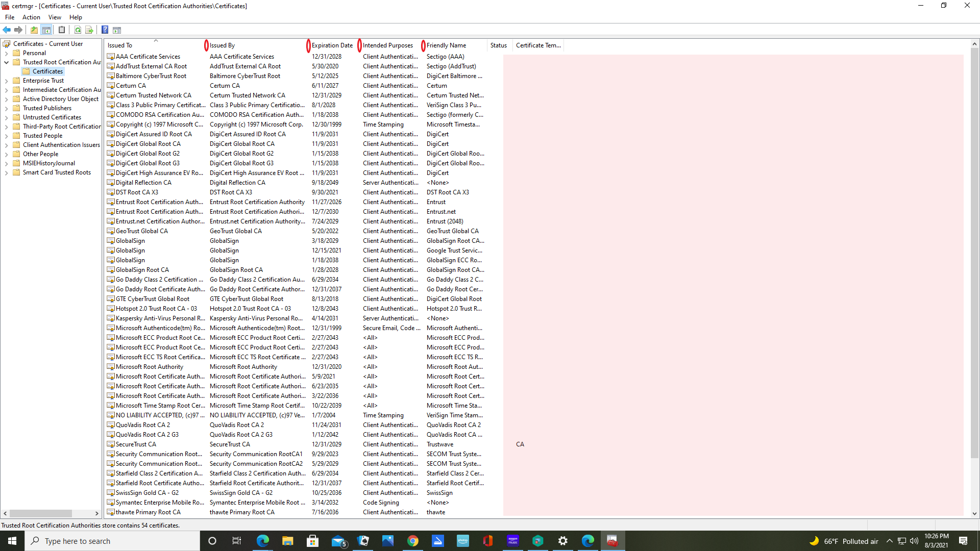Open the notification center icon
This screenshot has height=551, width=980.
pyautogui.click(x=963, y=541)
